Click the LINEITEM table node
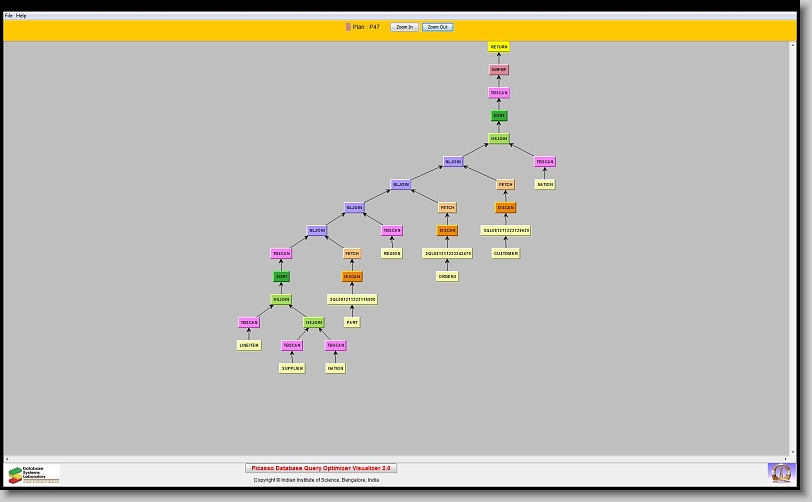Image resolution: width=812 pixels, height=502 pixels. pyautogui.click(x=249, y=345)
